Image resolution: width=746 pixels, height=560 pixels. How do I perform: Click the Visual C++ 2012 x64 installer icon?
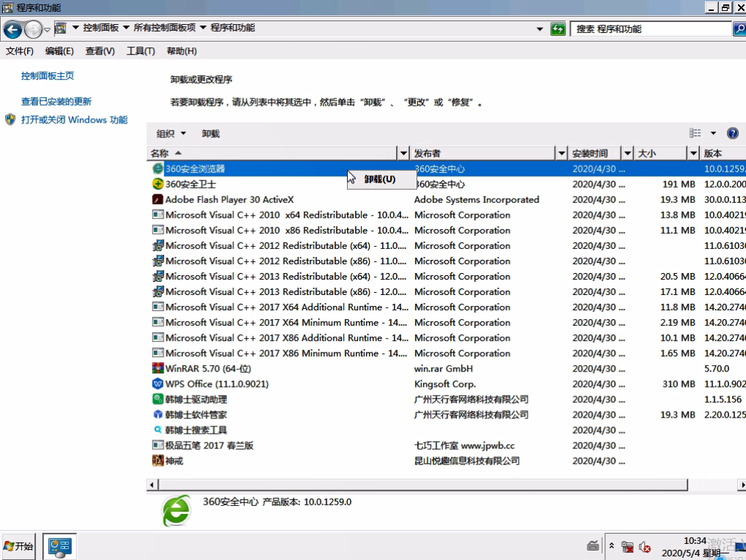158,245
